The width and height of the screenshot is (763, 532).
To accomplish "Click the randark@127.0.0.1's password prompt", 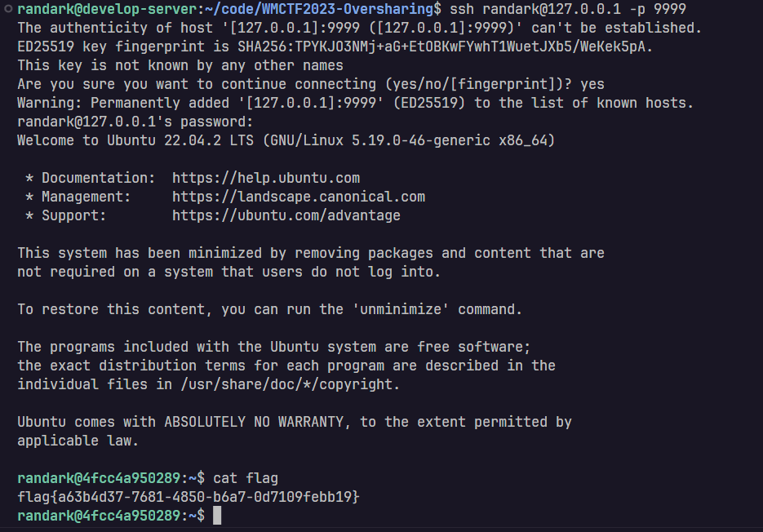I will click(x=135, y=122).
